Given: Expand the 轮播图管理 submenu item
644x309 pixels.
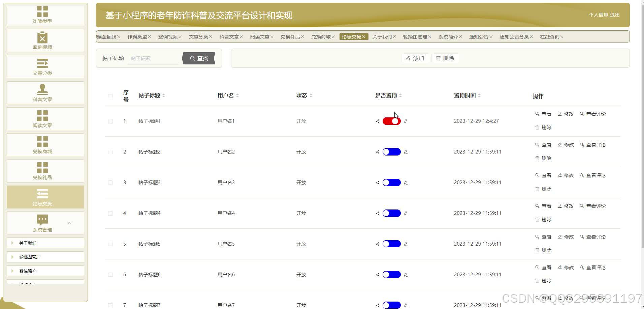Looking at the screenshot, I should pos(45,257).
